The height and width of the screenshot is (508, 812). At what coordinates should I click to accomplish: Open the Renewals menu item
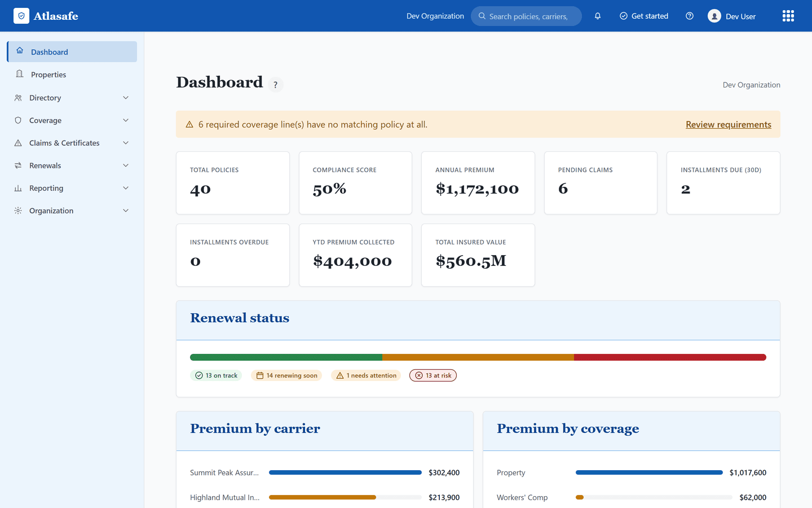[x=72, y=165]
